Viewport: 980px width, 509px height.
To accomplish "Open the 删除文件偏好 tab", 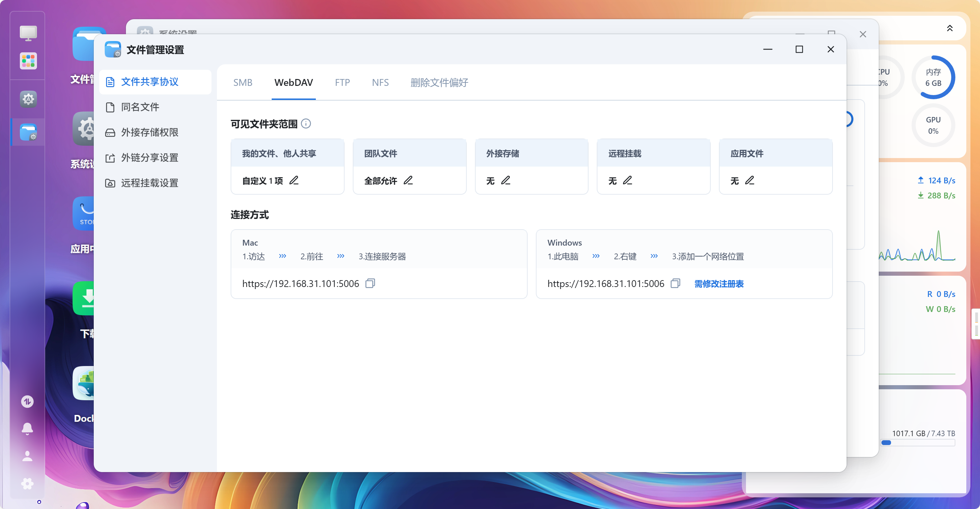I will point(439,82).
